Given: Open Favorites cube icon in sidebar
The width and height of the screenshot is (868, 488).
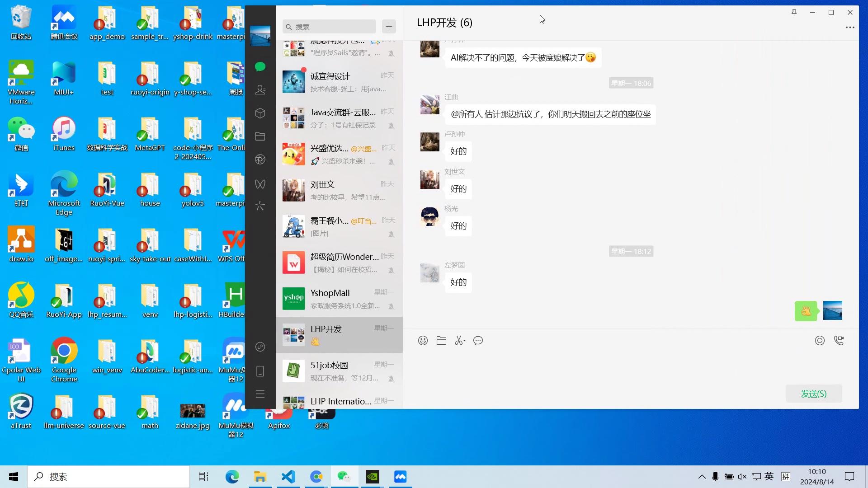Looking at the screenshot, I should (260, 113).
